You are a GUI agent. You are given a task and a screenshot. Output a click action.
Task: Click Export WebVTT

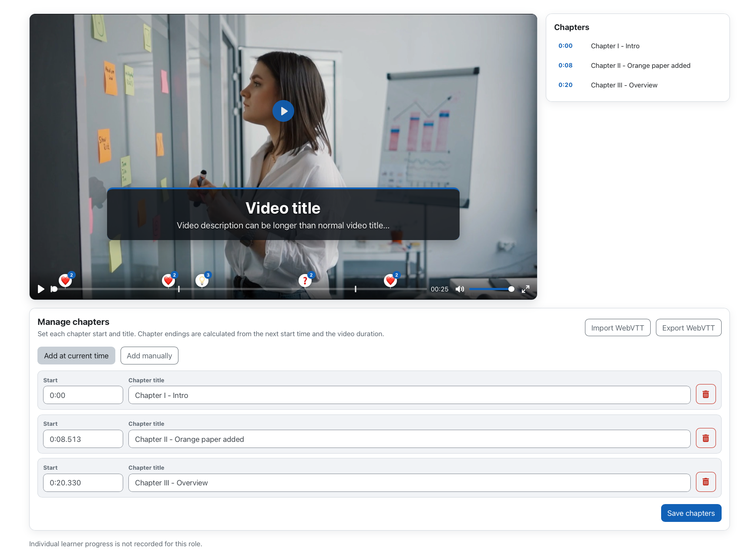(688, 328)
